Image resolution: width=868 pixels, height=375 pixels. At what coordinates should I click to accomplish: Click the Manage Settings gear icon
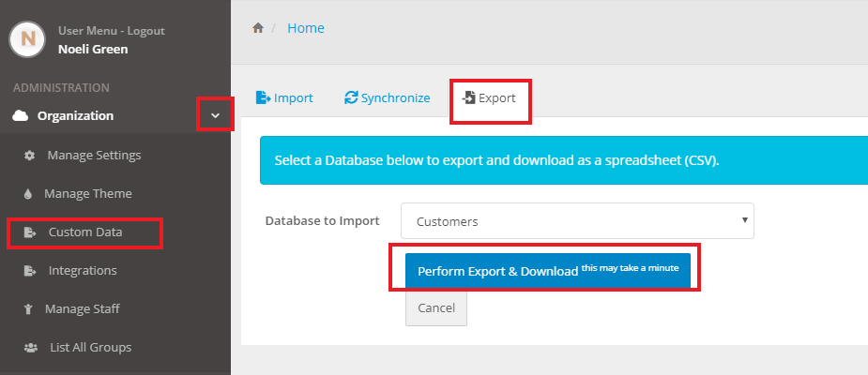29,156
